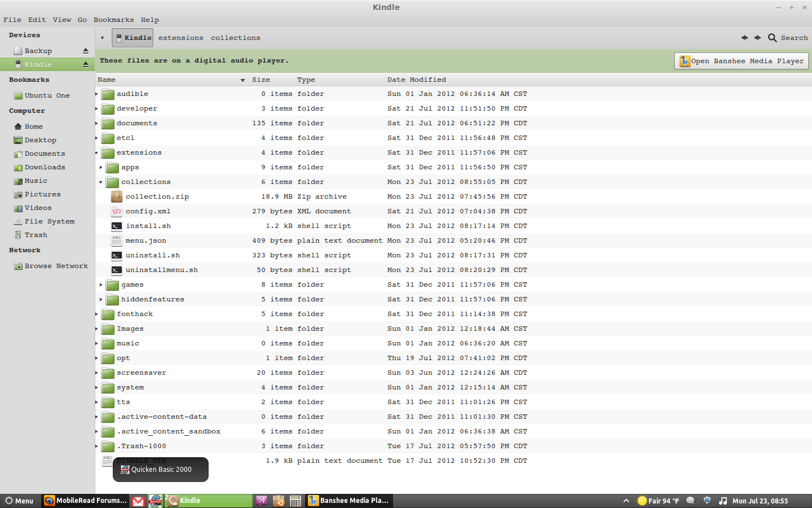Collapse the extensions folder

[97, 152]
